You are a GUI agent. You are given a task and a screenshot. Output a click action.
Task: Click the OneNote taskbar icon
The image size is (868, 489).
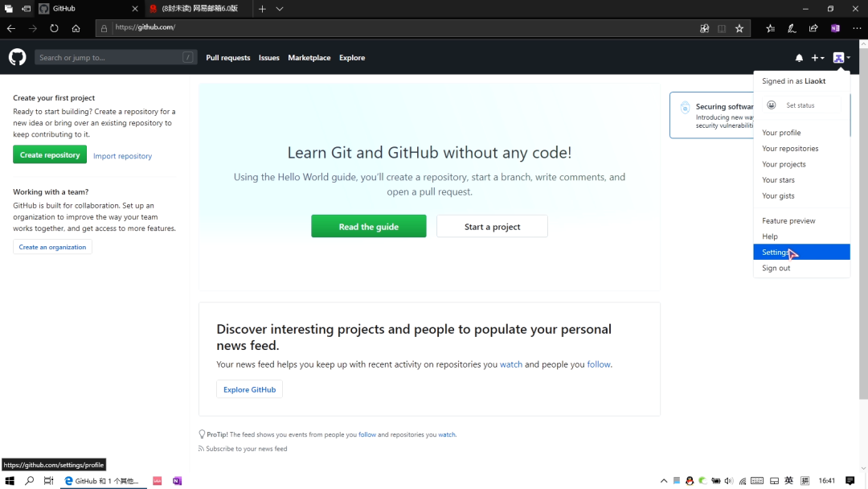pyautogui.click(x=177, y=481)
